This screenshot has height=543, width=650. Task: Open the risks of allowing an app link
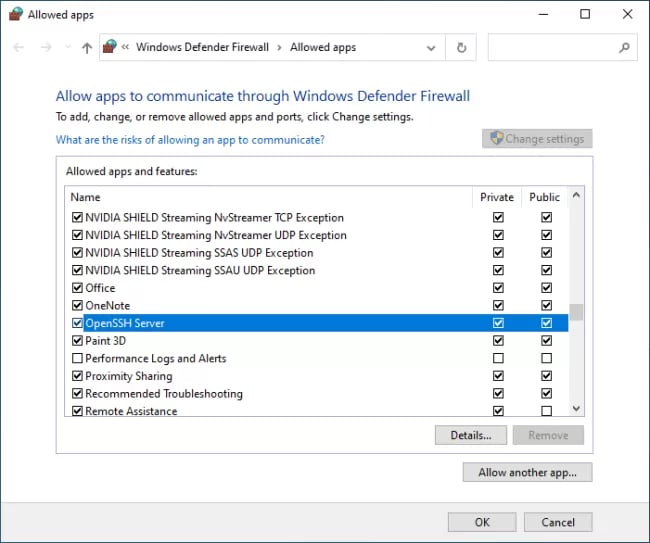(190, 140)
